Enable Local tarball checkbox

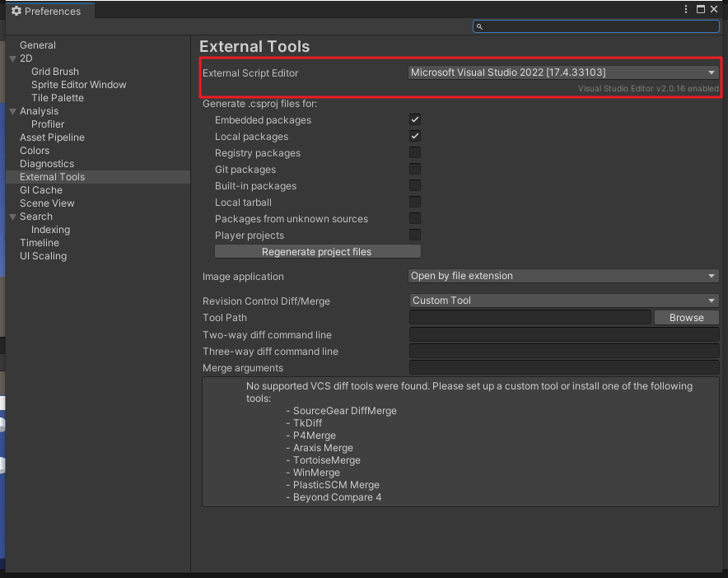tap(414, 202)
